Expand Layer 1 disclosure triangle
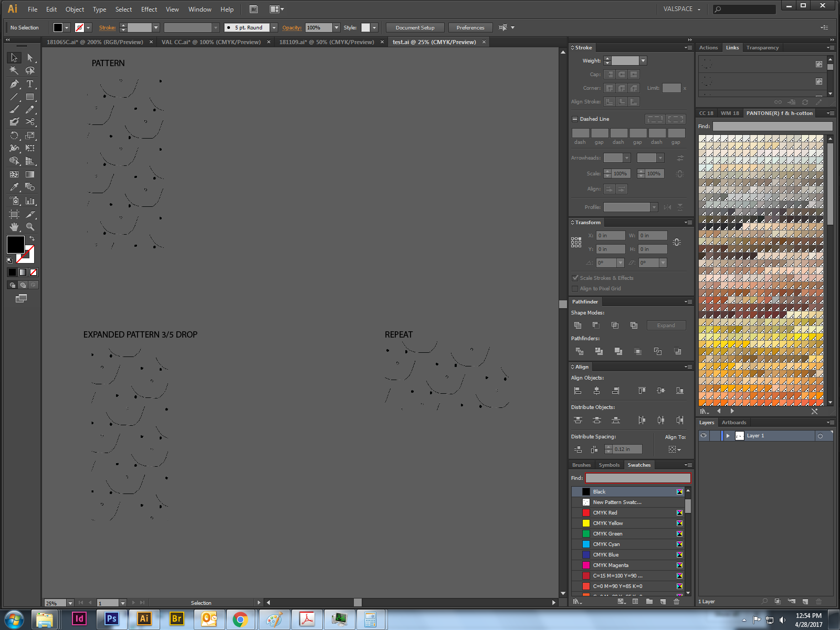This screenshot has width=840, height=630. tap(728, 436)
